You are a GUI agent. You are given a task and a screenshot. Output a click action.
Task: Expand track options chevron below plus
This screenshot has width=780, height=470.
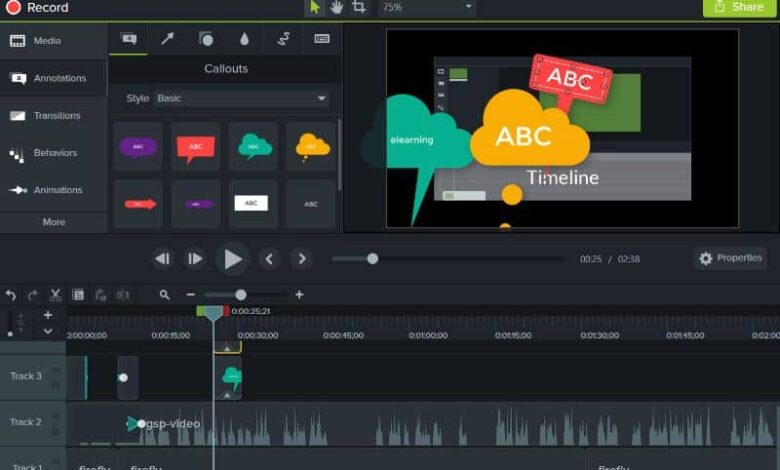pyautogui.click(x=48, y=331)
